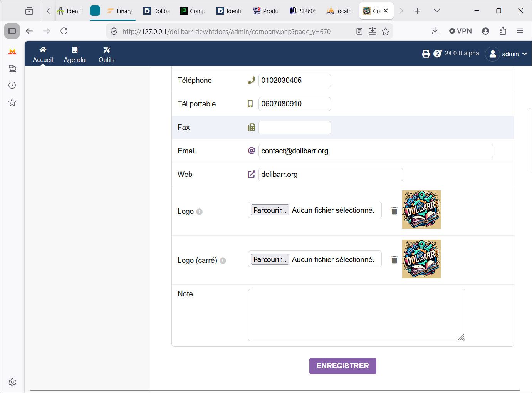532x393 pixels.
Task: Expand the admin user dropdown
Action: [524, 54]
